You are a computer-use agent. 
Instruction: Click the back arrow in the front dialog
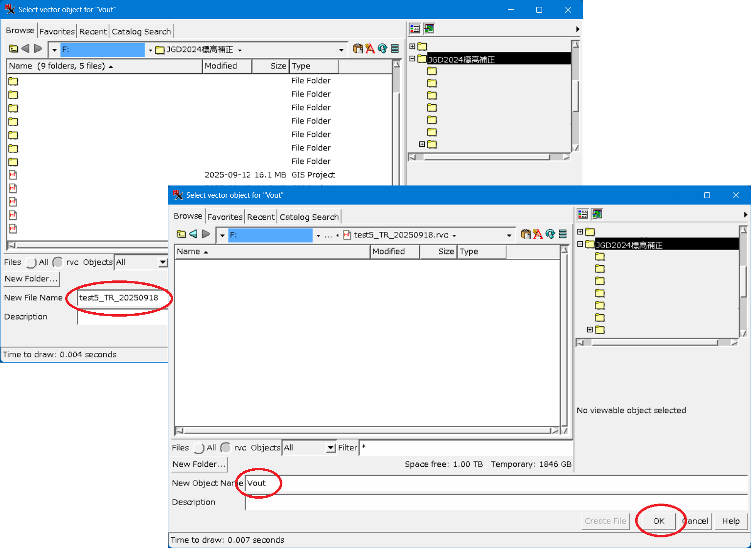pyautogui.click(x=193, y=234)
